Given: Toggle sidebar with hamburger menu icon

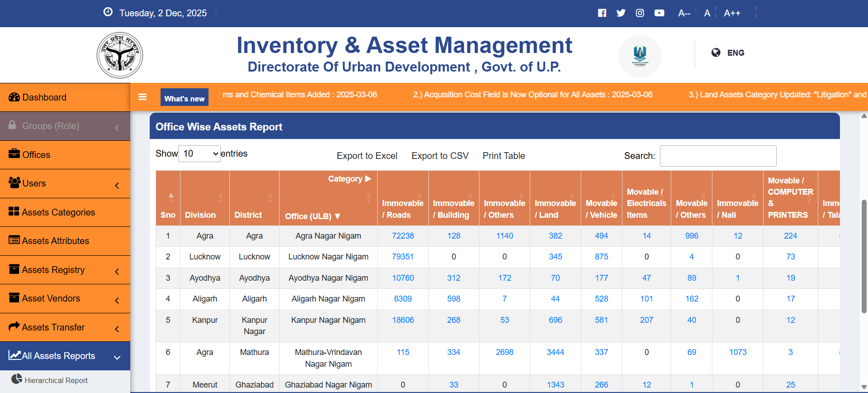Looking at the screenshot, I should coord(142,97).
